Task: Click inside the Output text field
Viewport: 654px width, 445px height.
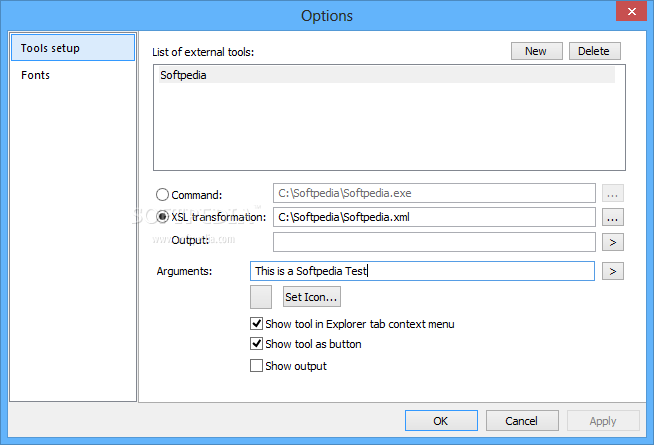Action: (434, 242)
